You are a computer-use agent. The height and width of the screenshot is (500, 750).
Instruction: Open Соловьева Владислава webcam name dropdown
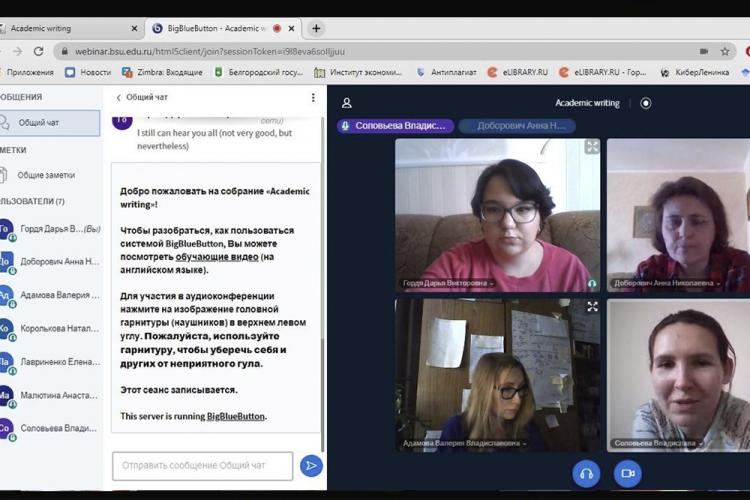pos(658,444)
